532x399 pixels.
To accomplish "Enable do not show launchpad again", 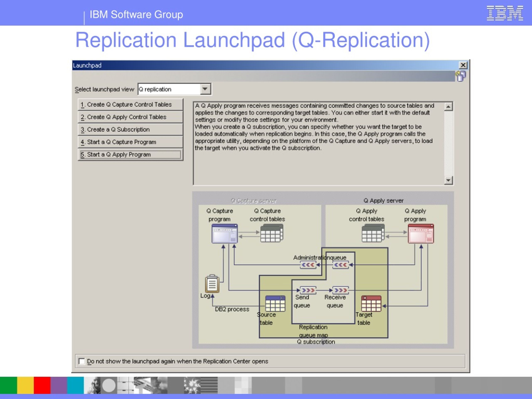I will click(82, 361).
